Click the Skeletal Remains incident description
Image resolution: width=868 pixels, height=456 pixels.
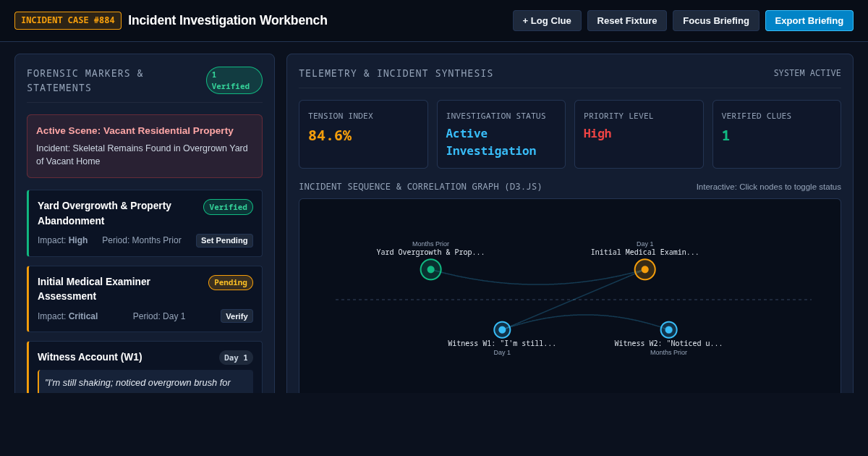tap(142, 155)
